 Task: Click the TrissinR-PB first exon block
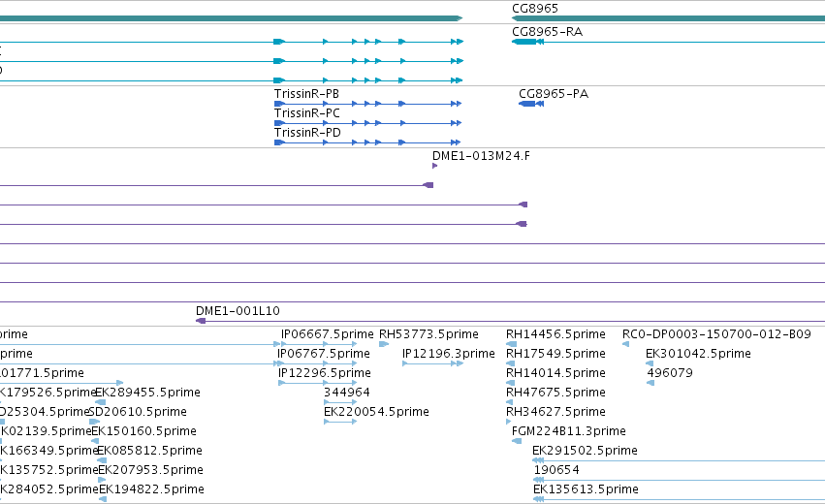tap(279, 104)
